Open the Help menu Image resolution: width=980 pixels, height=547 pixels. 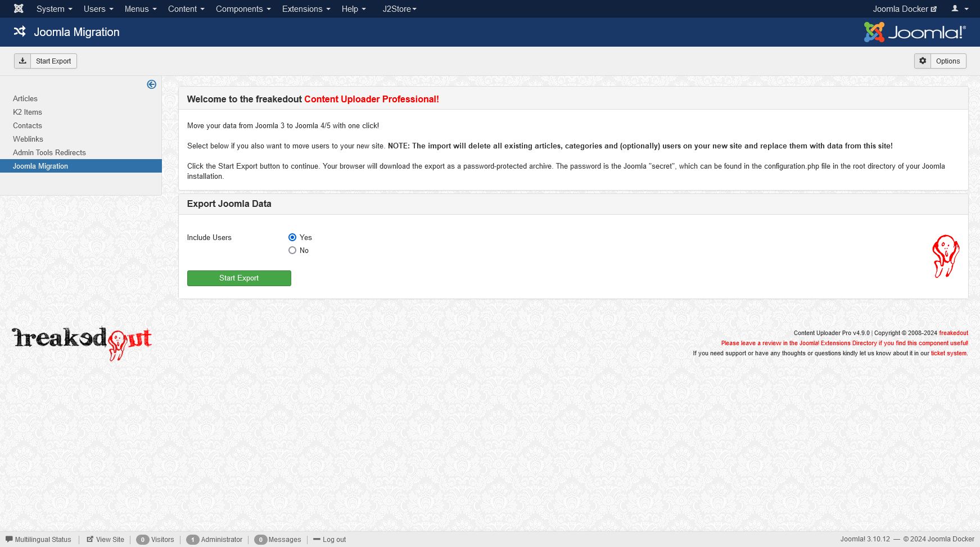click(354, 9)
